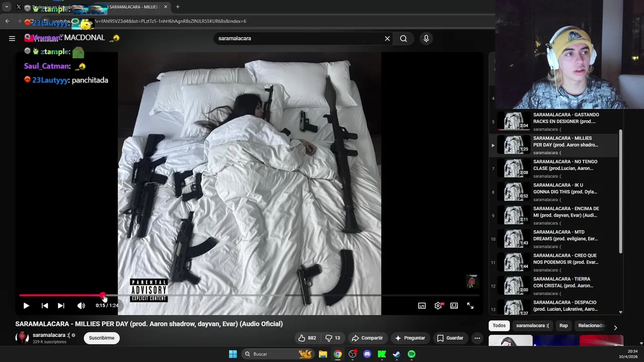Screen dimensions: 644x362
Task: Open the saramalacara :( channel avatar
Action: pos(22,338)
